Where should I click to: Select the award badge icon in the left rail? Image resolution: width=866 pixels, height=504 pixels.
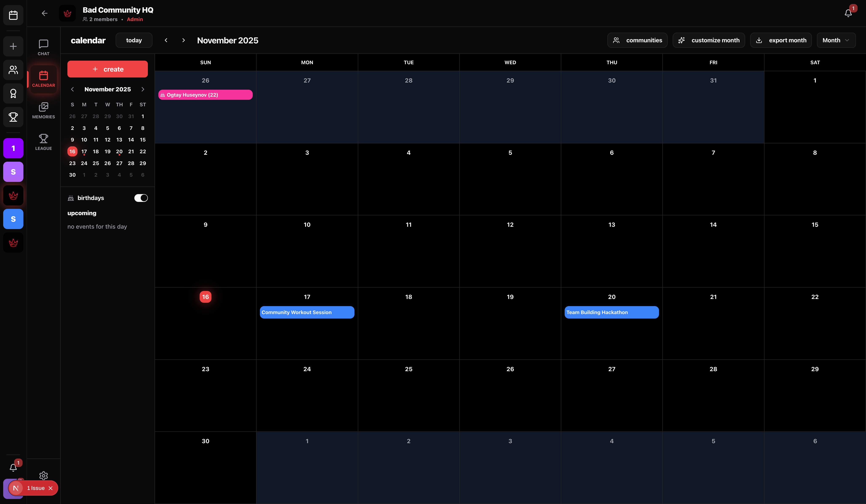[x=13, y=93]
